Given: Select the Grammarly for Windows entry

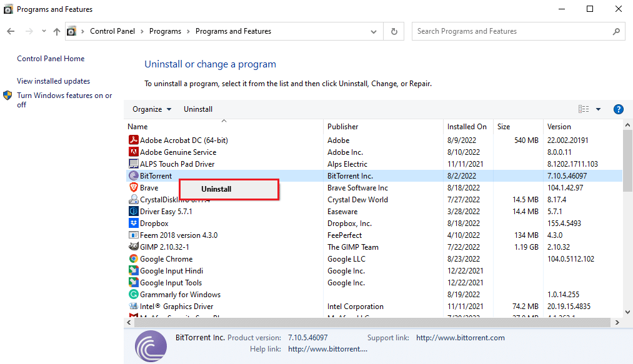Looking at the screenshot, I should [x=180, y=294].
